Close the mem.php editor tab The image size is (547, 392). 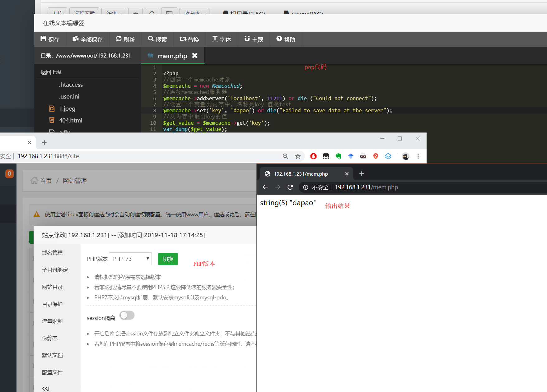[x=195, y=56]
